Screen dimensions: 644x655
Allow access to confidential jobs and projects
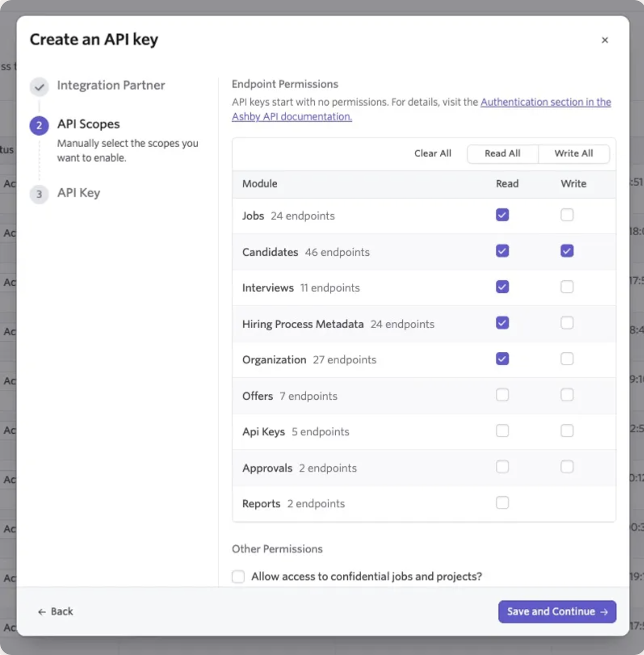[238, 577]
